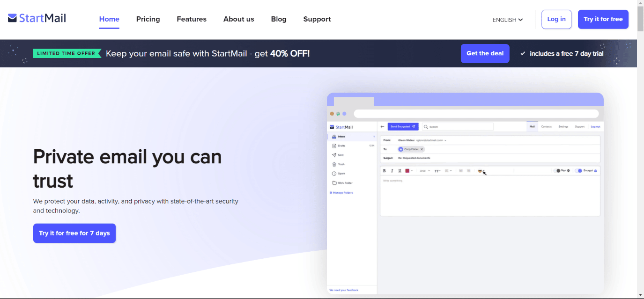Click We need your feedback link
644x299 pixels.
[x=344, y=290]
